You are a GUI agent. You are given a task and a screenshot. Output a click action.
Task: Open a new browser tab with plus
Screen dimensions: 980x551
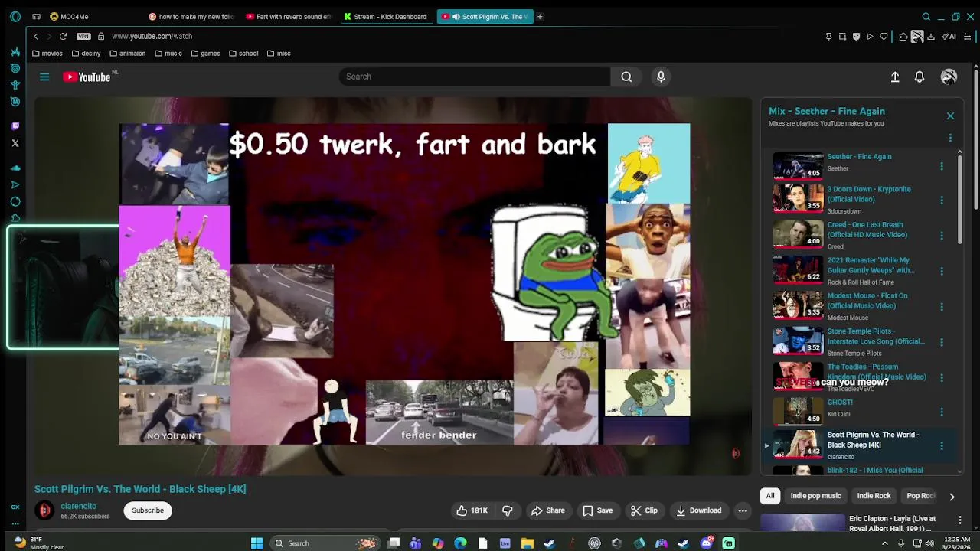point(540,17)
